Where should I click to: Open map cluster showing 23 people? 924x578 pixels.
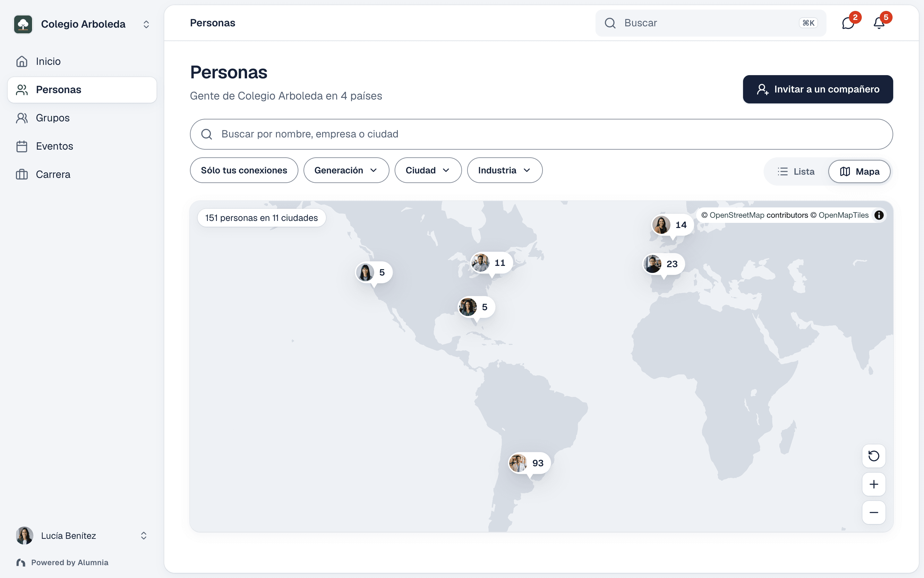pos(663,264)
